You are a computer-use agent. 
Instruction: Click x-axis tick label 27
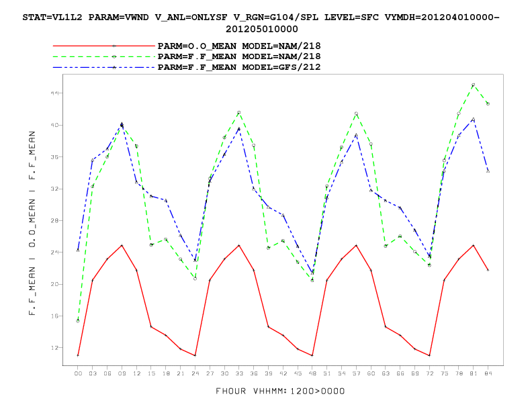[x=210, y=373]
